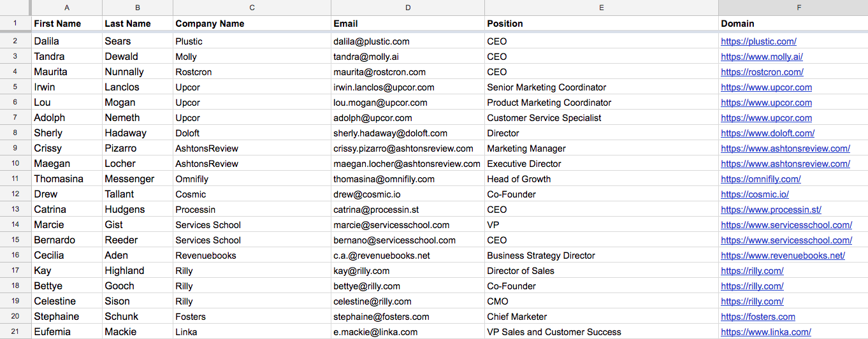This screenshot has height=339, width=868.
Task: Open the https://www.revenuebooks.net/ link
Action: [x=783, y=256]
